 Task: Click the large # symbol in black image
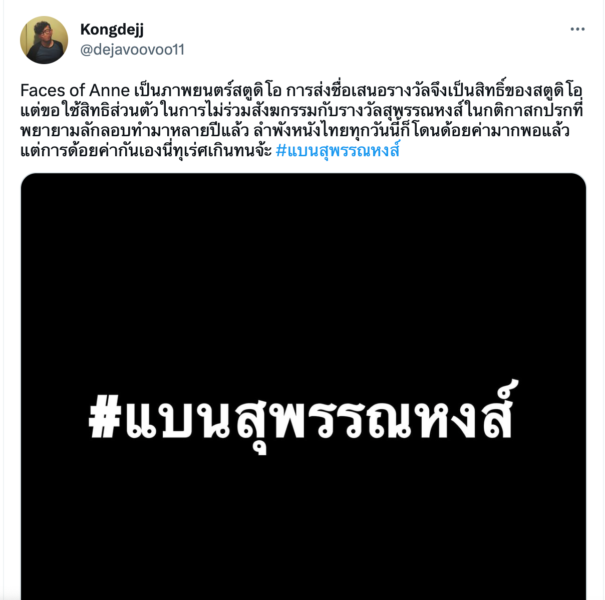(x=105, y=417)
